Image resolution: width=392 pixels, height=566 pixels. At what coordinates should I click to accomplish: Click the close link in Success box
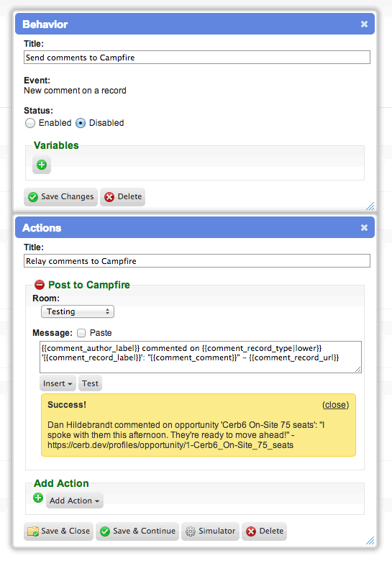336,405
